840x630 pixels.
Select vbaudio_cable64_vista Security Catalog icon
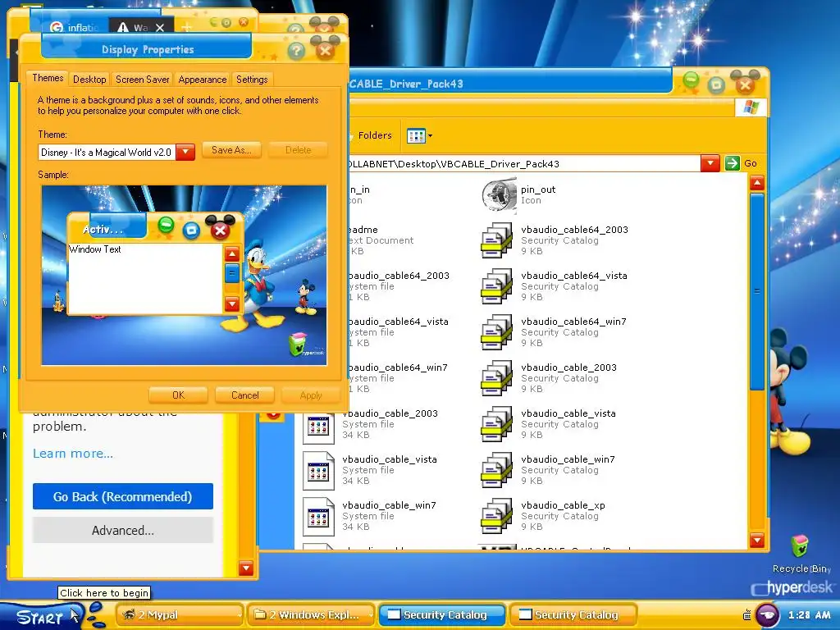pos(496,286)
